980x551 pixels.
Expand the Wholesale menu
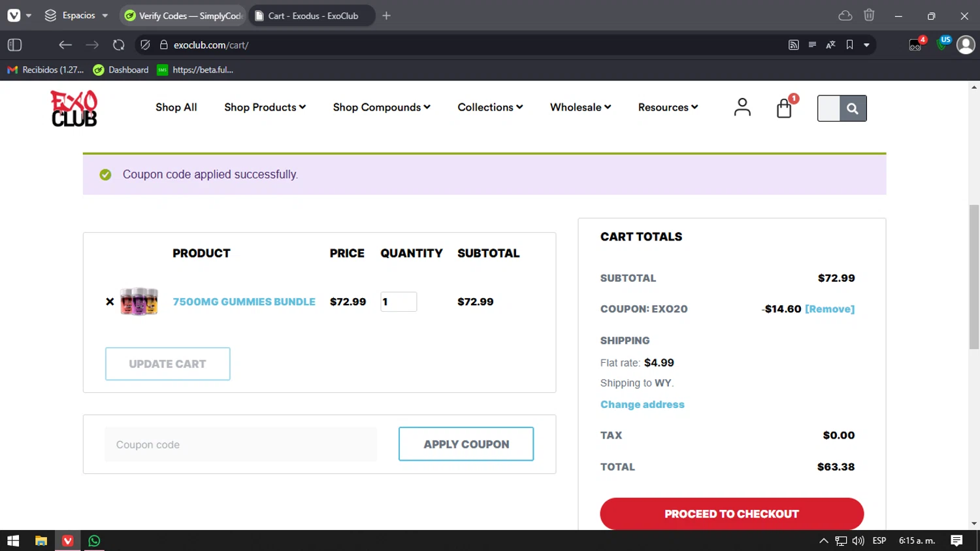pyautogui.click(x=580, y=107)
